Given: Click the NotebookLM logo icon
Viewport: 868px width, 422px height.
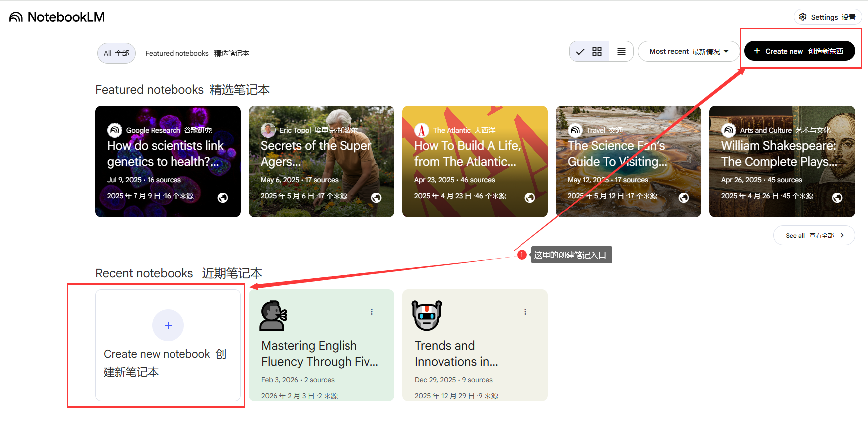Looking at the screenshot, I should [x=16, y=17].
